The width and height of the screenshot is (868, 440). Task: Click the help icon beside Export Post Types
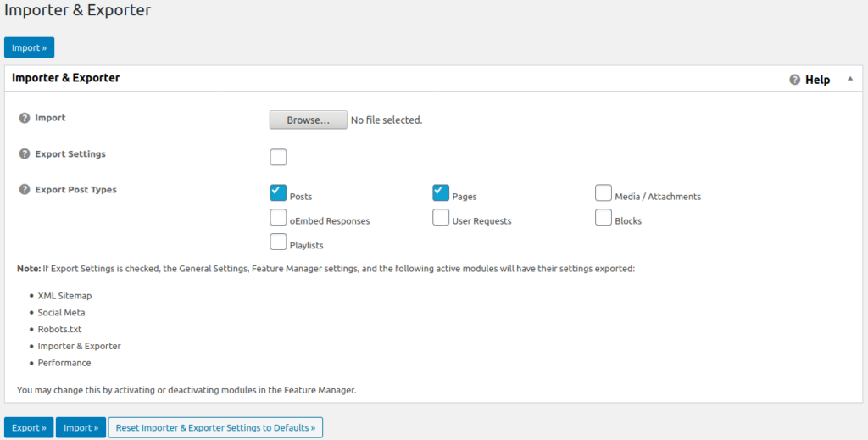click(25, 189)
